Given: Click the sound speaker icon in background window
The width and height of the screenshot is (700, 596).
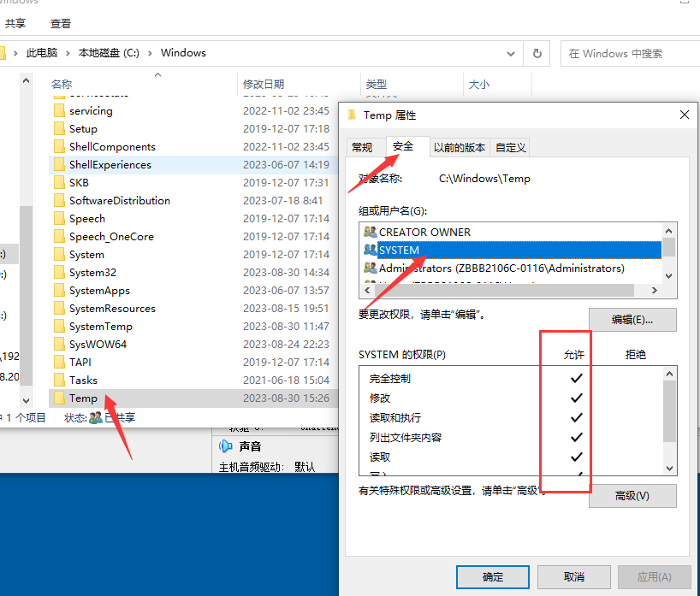Looking at the screenshot, I should pos(226,446).
